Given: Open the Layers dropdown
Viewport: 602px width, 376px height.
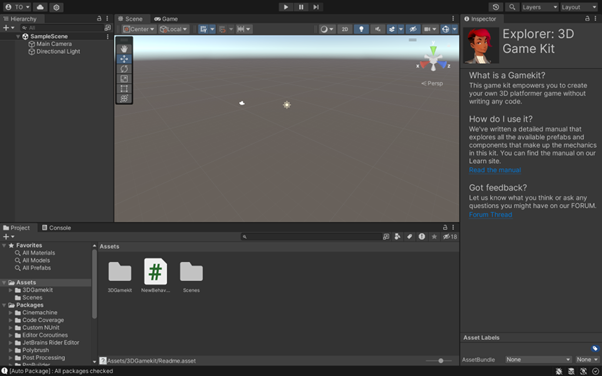Looking at the screenshot, I should pos(539,7).
